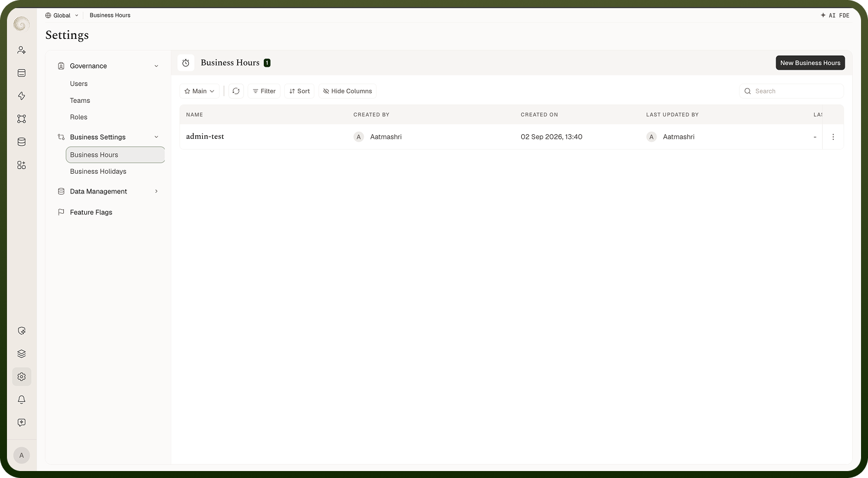Click the Business Hours clock icon in header

coord(186,63)
